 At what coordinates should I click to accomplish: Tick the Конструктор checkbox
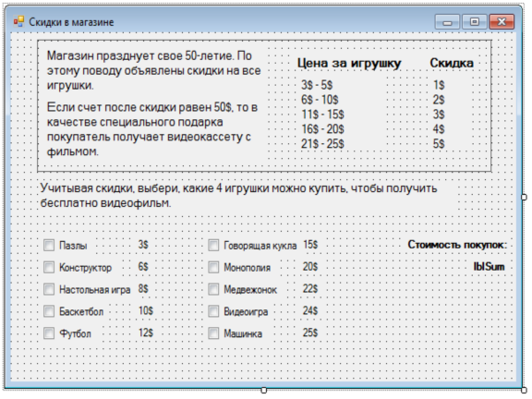click(49, 267)
